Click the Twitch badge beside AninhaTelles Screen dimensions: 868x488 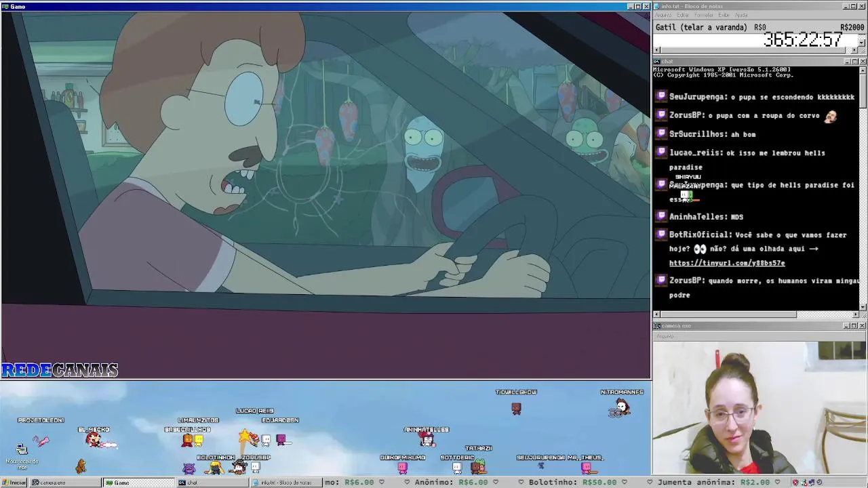point(661,216)
